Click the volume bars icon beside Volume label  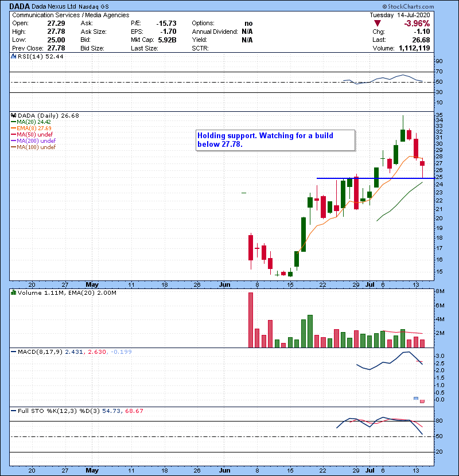(x=14, y=292)
